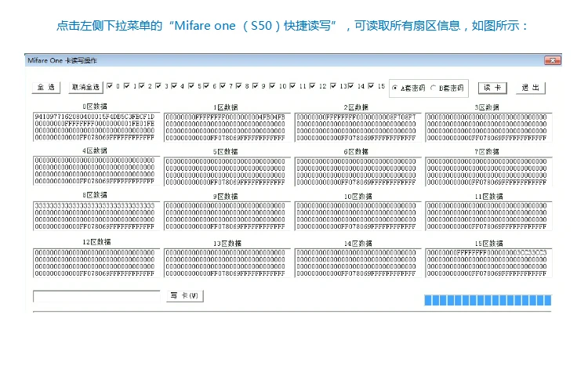Screen dimensions: 588x365
Task: Click the 退出 (exit) button
Action: click(x=530, y=88)
